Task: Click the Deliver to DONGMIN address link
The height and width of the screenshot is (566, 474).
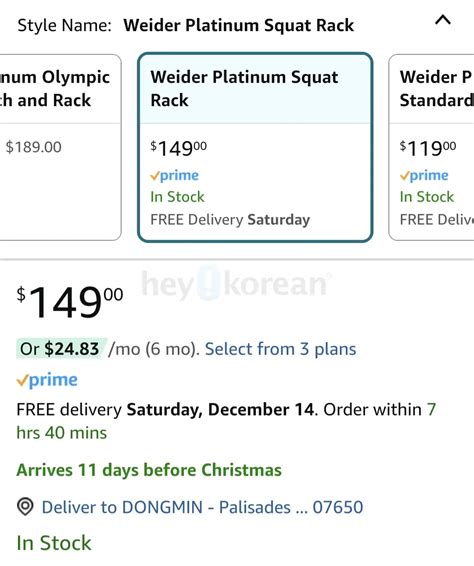Action: pos(202,507)
